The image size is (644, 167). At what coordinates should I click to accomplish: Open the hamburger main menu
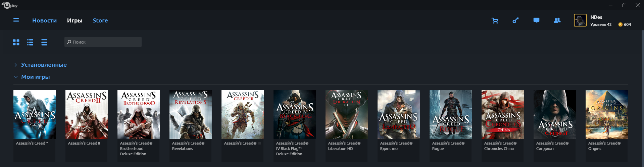click(16, 20)
